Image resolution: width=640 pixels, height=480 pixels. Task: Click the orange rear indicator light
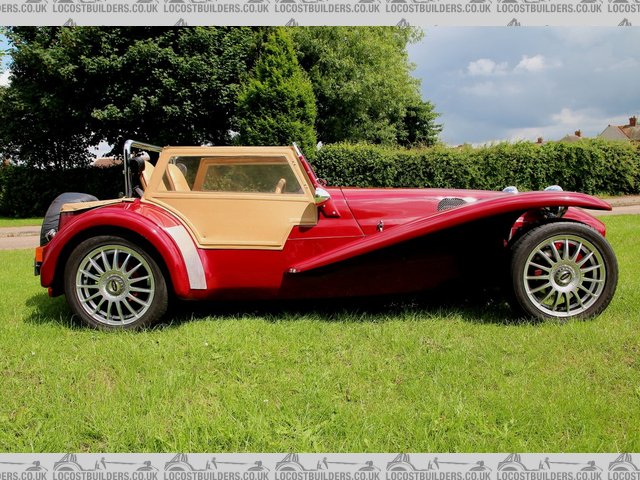click(x=38, y=255)
